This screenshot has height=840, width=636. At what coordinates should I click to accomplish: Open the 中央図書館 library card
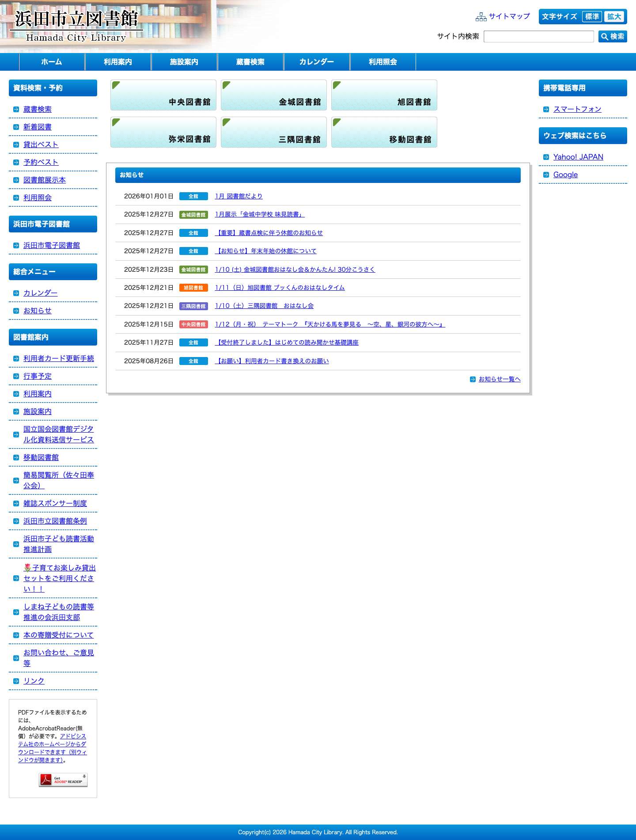(163, 95)
